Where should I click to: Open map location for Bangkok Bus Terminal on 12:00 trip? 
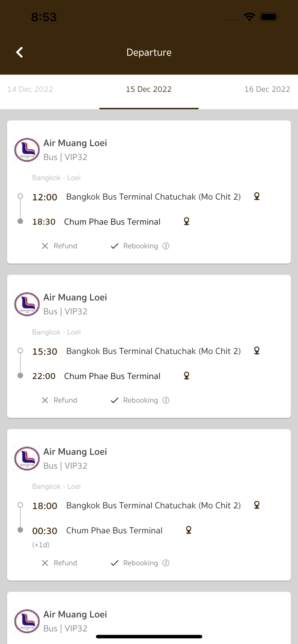point(256,196)
